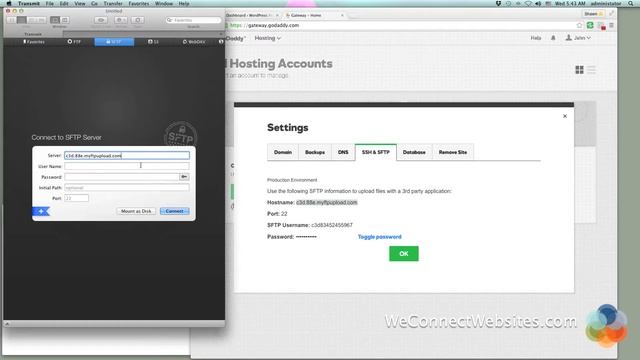Click the Dropbox icon in menu bar
This screenshot has width=640, height=360.
[x=498, y=3]
